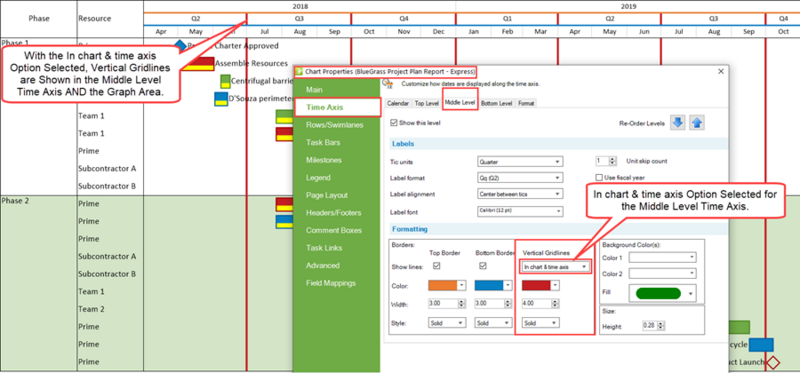Select the Phase 2 swimlane label
This screenshot has height=373, width=800.
(x=15, y=201)
